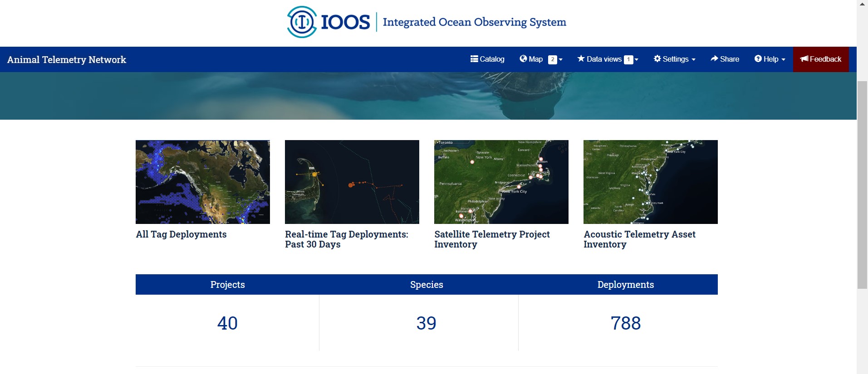Expand the Map dropdown caret

click(561, 60)
